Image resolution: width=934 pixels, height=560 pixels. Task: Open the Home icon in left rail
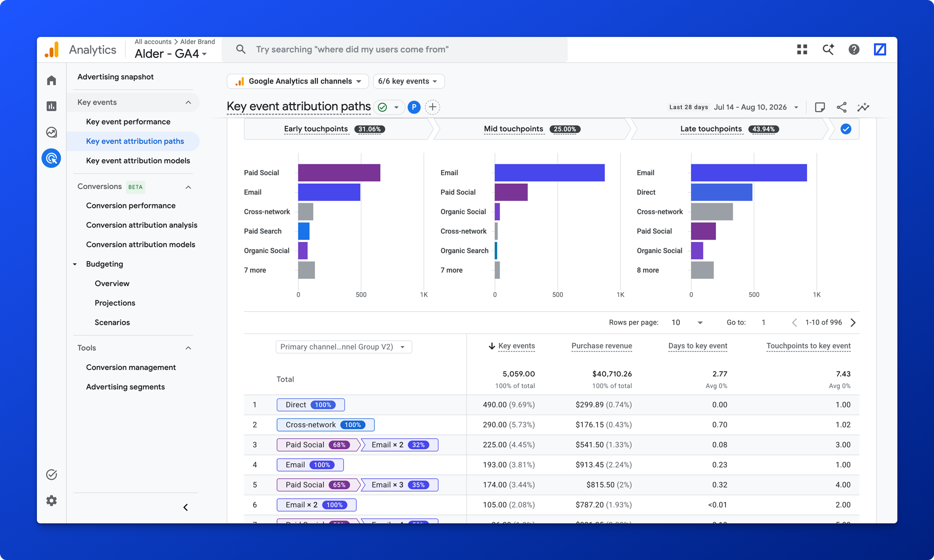click(x=51, y=80)
